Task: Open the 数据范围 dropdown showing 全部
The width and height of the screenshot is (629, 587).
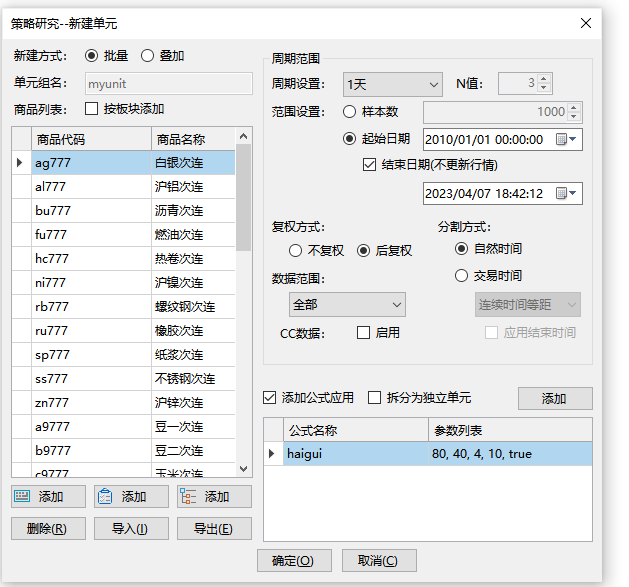Action: (347, 304)
